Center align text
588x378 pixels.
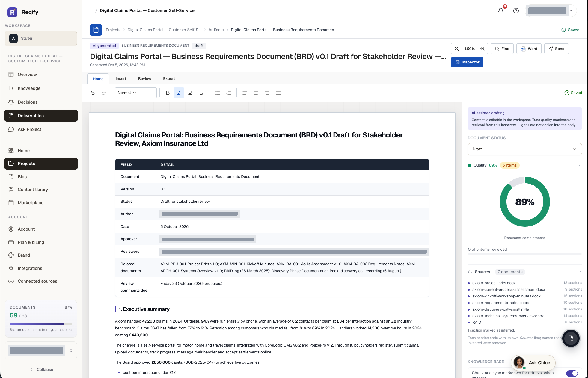pos(256,93)
